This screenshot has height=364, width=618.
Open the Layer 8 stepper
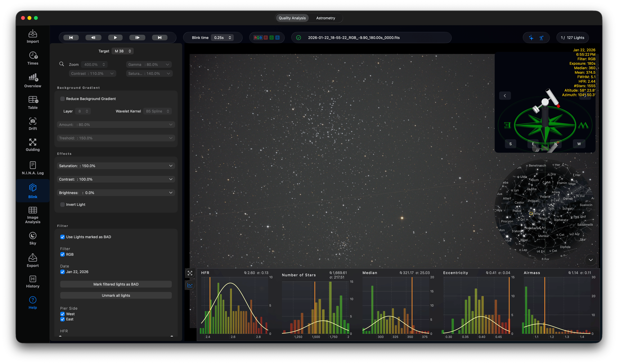(83, 111)
